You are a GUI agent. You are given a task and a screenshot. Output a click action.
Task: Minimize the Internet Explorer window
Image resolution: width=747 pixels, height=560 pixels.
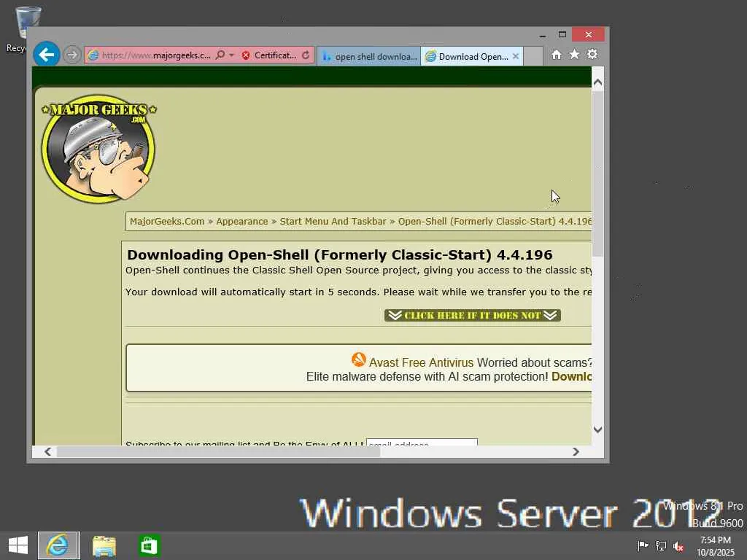[543, 35]
